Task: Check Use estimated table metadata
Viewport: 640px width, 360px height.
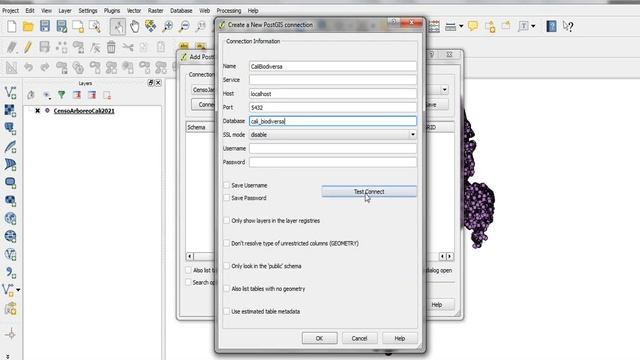Action: (x=227, y=311)
